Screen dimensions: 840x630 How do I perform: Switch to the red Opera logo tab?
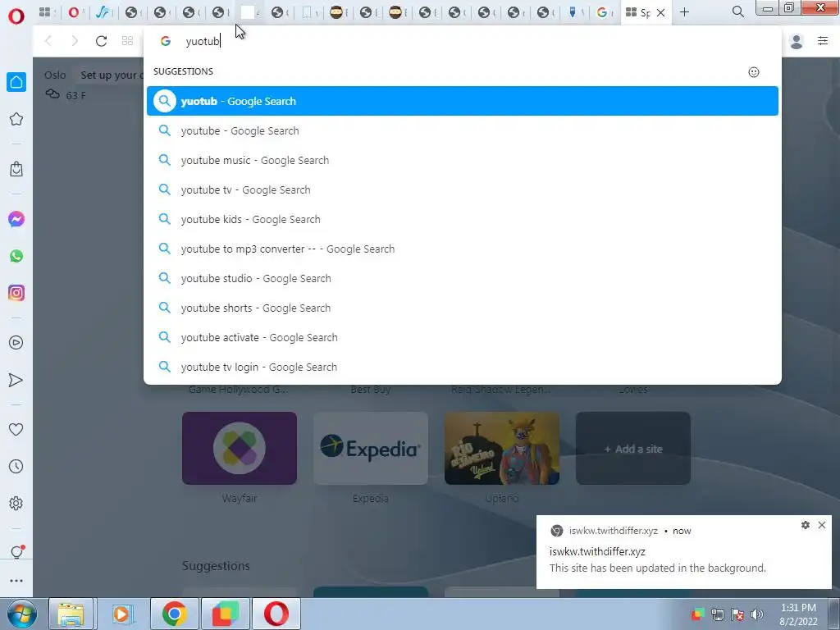[75, 11]
